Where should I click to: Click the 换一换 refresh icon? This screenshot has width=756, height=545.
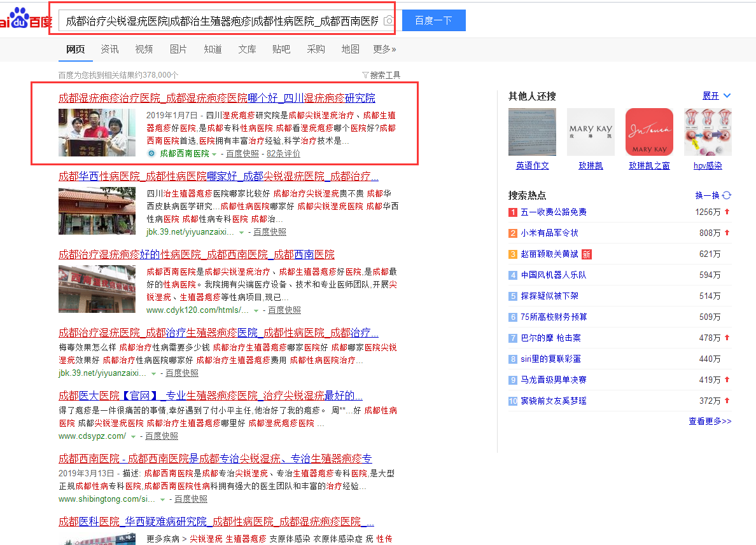click(x=727, y=195)
